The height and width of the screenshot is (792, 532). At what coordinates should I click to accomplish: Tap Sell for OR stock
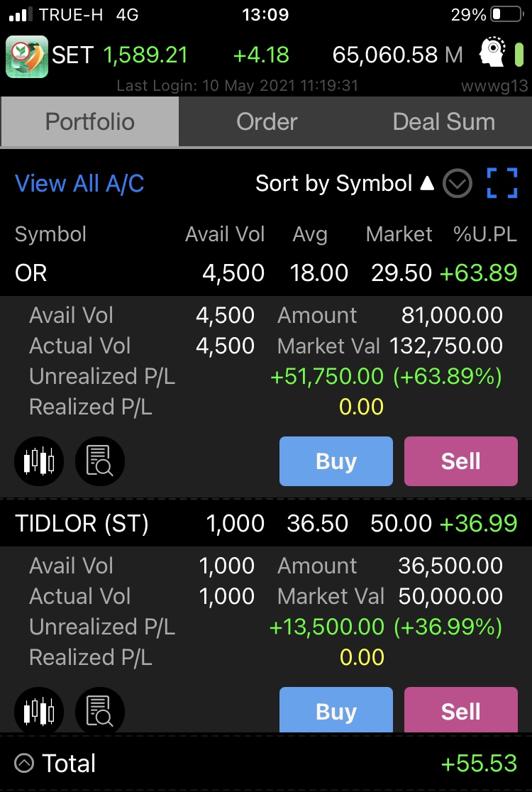pyautogui.click(x=461, y=461)
